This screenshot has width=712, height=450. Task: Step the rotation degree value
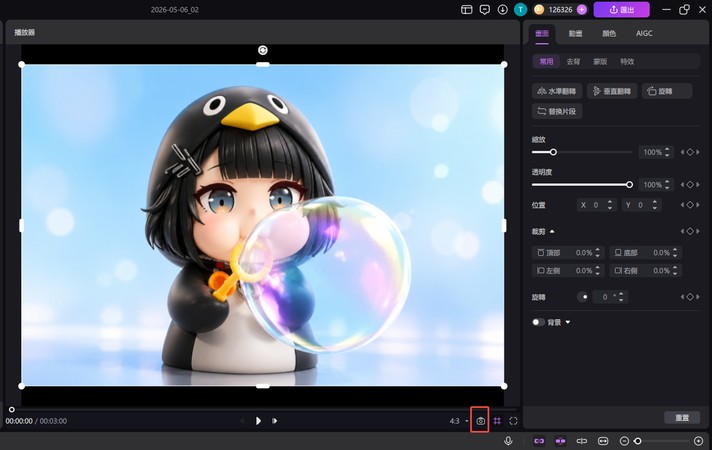(621, 297)
